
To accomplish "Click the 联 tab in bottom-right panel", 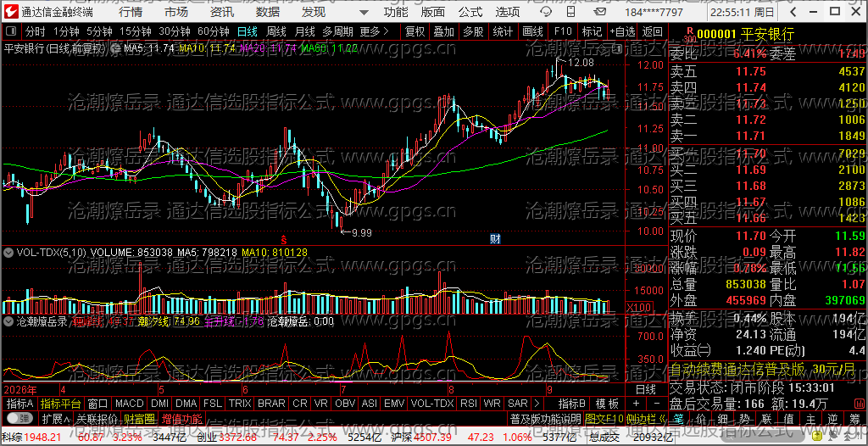I will pyautogui.click(x=766, y=417).
